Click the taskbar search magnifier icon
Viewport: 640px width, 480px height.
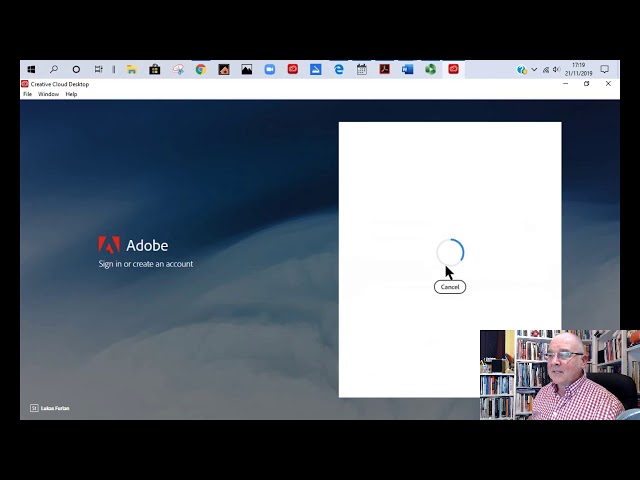[x=53, y=69]
